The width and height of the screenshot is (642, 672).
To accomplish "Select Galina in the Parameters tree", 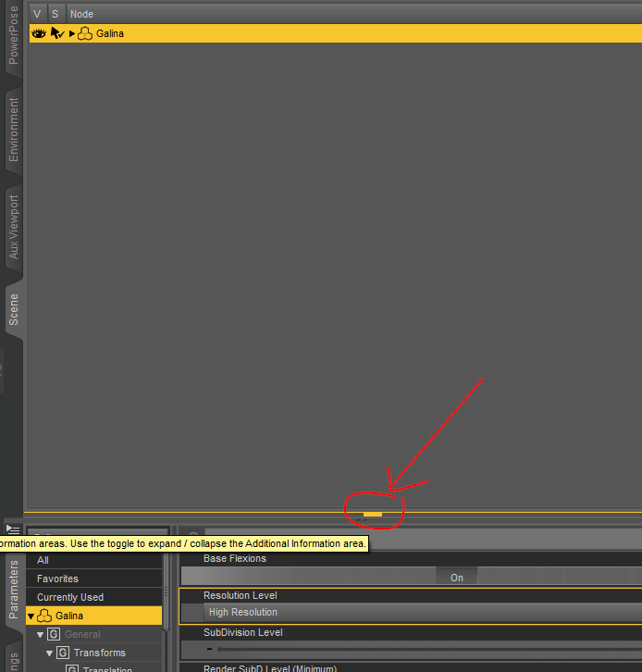I will 93,616.
